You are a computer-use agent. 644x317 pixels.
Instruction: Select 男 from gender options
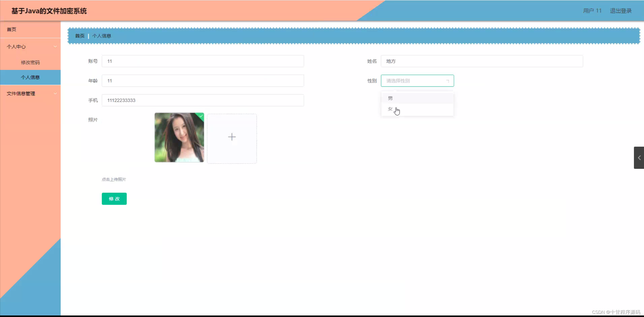390,98
